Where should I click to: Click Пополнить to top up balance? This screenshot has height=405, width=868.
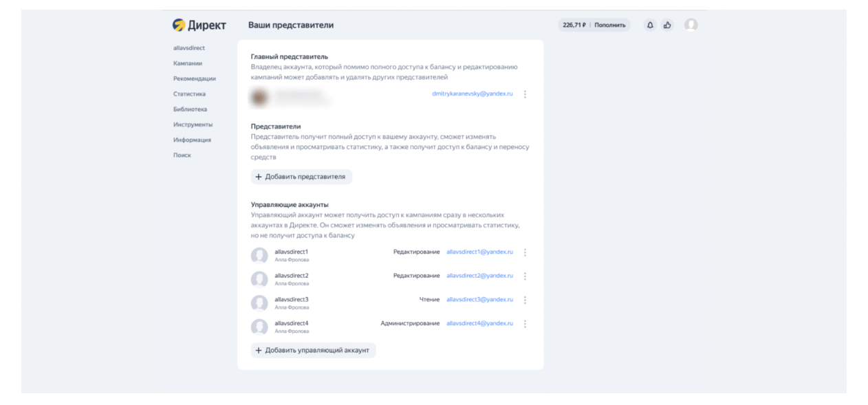(610, 25)
